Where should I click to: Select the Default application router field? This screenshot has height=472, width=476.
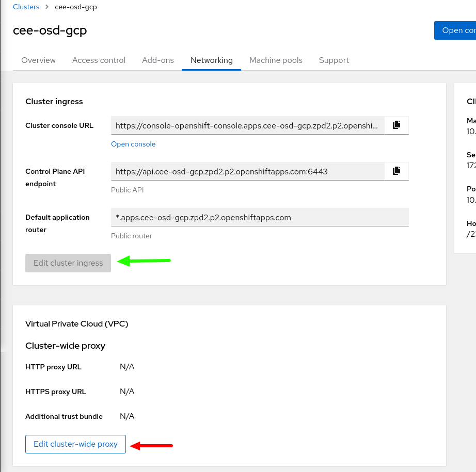[260, 217]
